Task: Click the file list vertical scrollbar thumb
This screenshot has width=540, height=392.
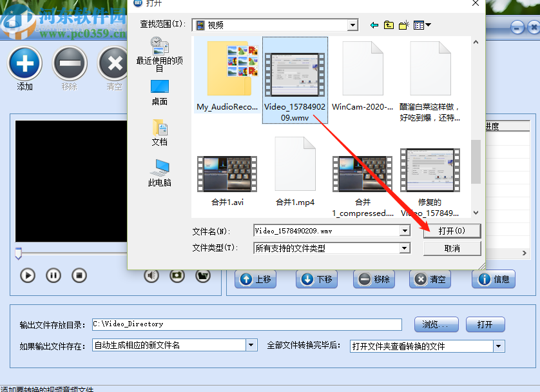Action: pyautogui.click(x=476, y=162)
